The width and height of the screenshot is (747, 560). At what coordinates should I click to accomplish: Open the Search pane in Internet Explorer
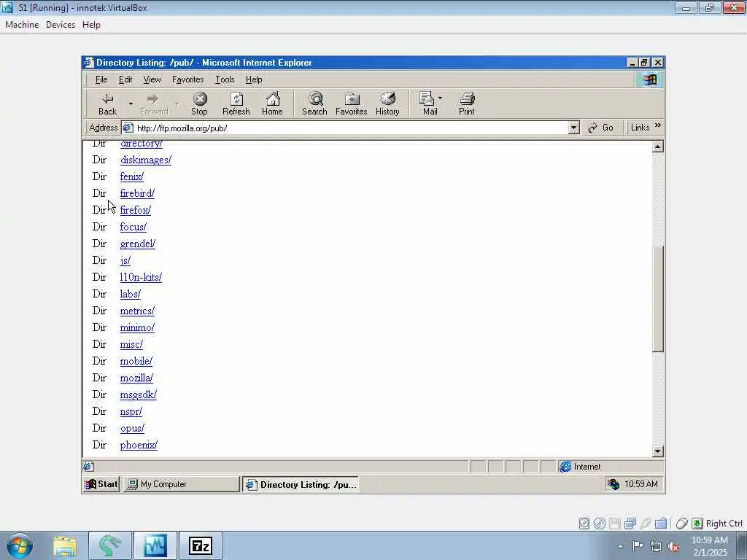point(314,104)
